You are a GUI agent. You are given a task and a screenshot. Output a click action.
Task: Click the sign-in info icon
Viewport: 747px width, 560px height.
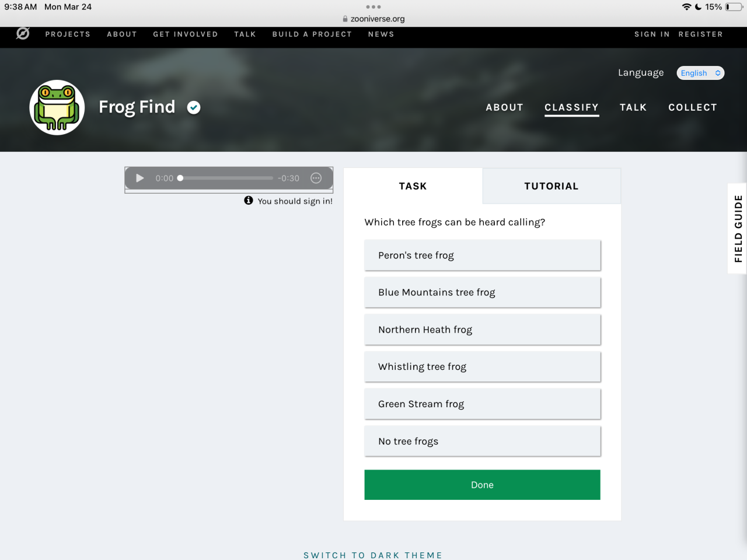click(x=249, y=201)
